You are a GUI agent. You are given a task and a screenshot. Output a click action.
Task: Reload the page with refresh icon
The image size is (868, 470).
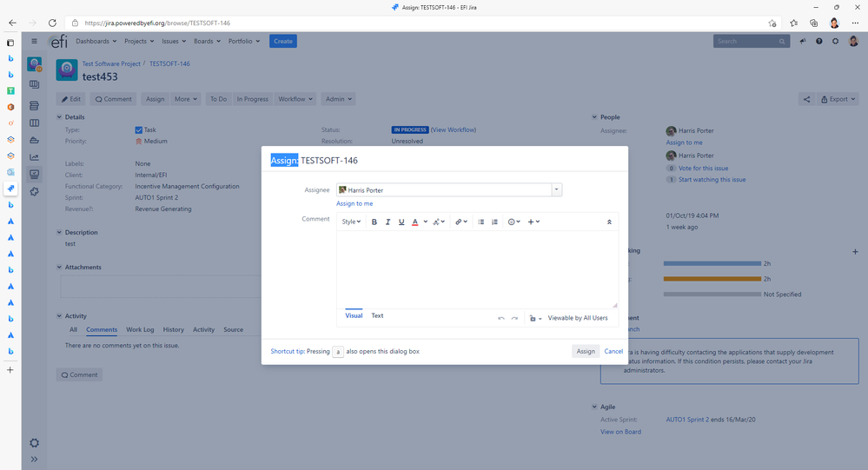click(x=52, y=23)
